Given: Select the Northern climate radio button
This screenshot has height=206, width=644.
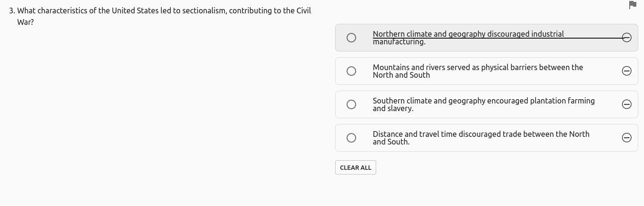Looking at the screenshot, I should click(351, 38).
